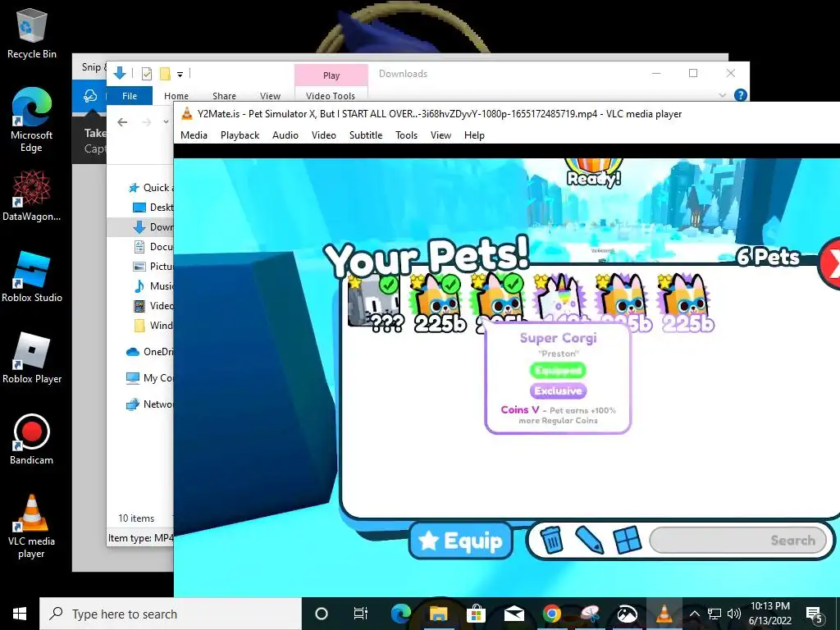Open the VLC Playback menu

(x=240, y=135)
